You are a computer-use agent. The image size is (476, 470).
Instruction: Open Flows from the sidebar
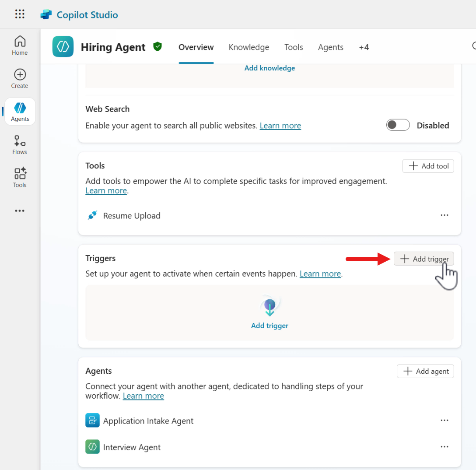pyautogui.click(x=20, y=145)
